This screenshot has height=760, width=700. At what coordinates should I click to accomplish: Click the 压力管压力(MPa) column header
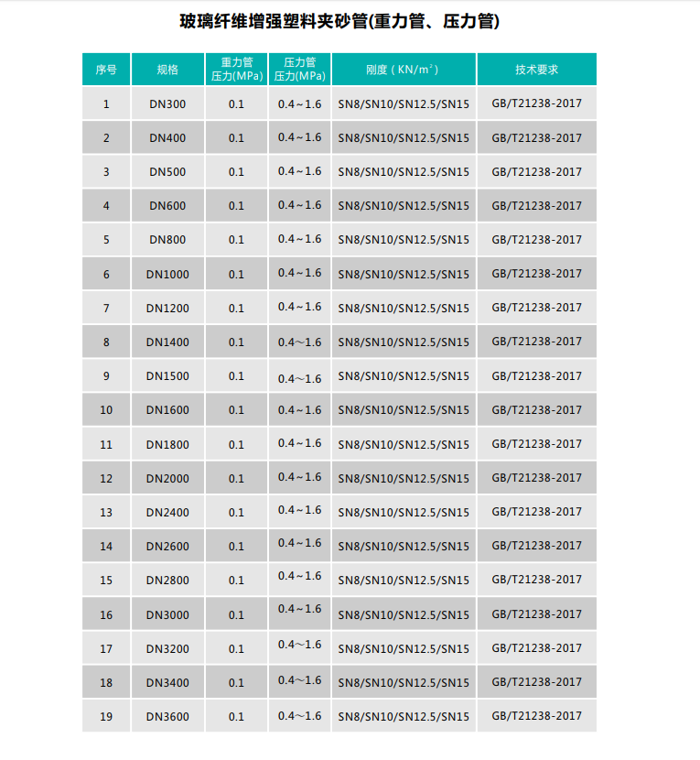[300, 70]
